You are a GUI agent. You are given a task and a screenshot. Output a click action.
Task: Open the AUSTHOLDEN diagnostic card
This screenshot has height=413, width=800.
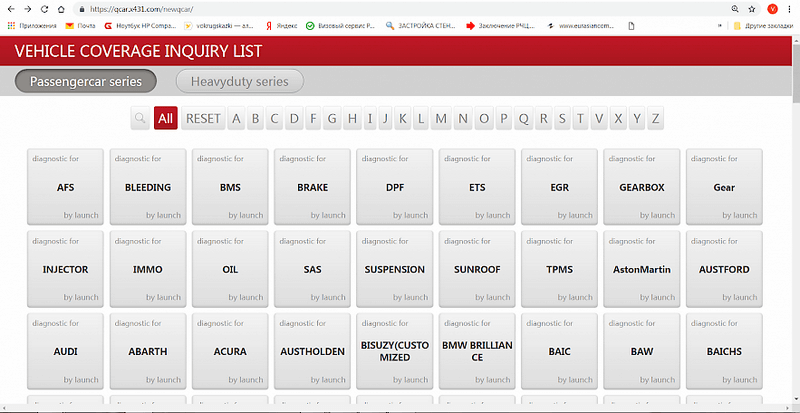point(312,351)
